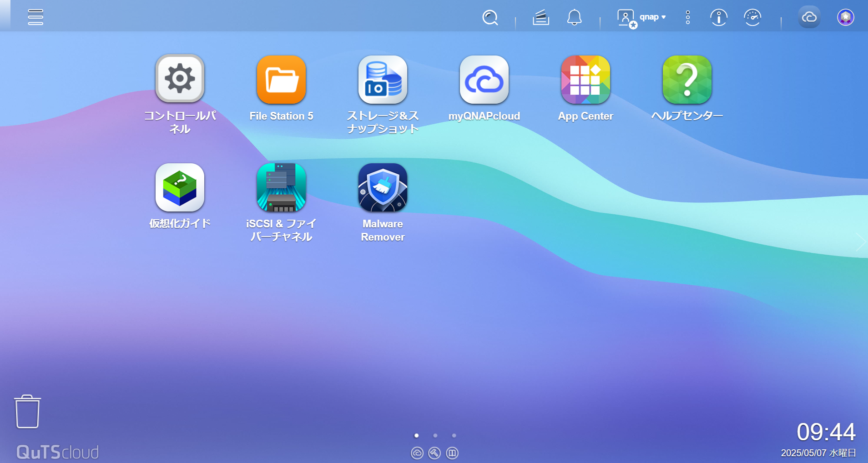Viewport: 868px width, 463px height.
Task: Open ヘルプセンター app
Action: tap(687, 89)
